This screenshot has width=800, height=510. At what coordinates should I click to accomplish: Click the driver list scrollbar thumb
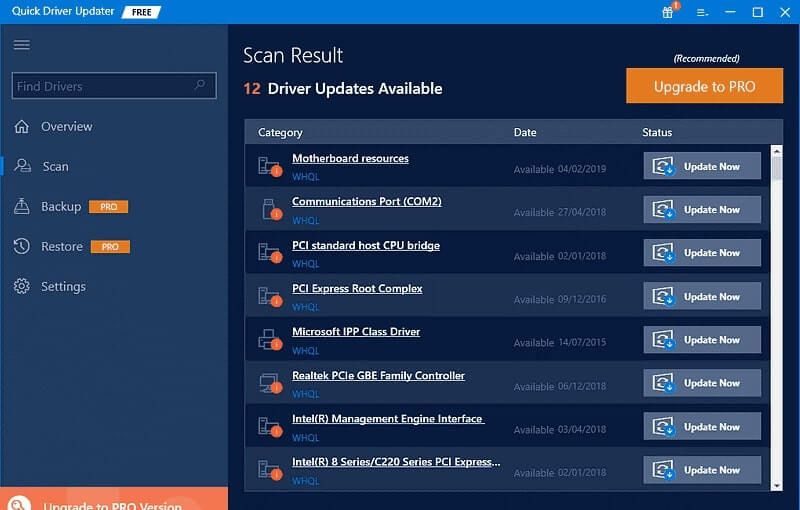(777, 168)
